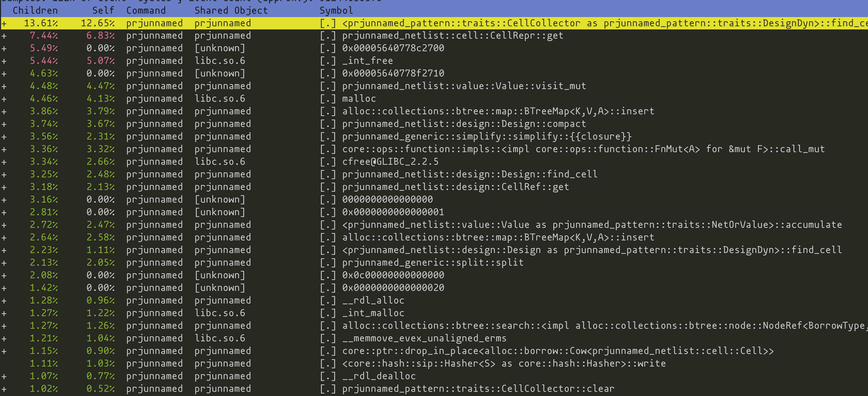Expand the __rdl_alloc row plus sign
This screenshot has height=396, width=868.
pyautogui.click(x=4, y=301)
